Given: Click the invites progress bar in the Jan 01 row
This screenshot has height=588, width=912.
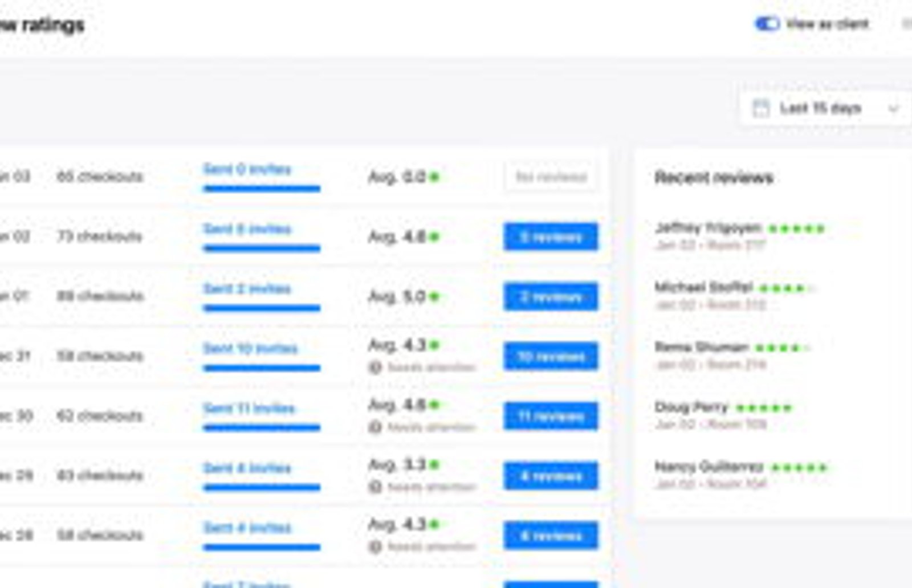Looking at the screenshot, I should [262, 308].
